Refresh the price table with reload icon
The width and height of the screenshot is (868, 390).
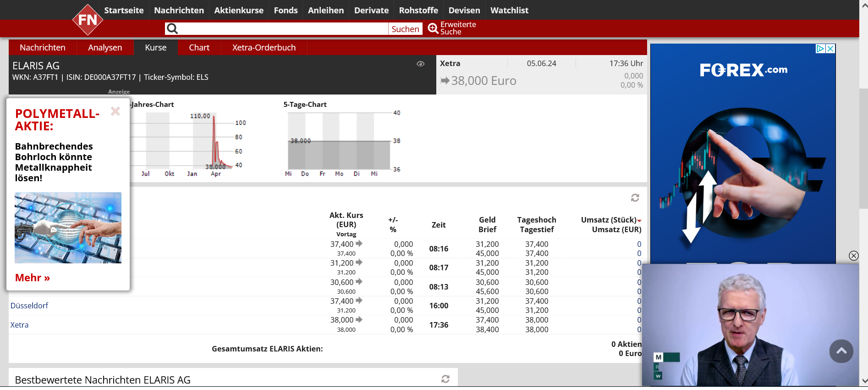635,198
